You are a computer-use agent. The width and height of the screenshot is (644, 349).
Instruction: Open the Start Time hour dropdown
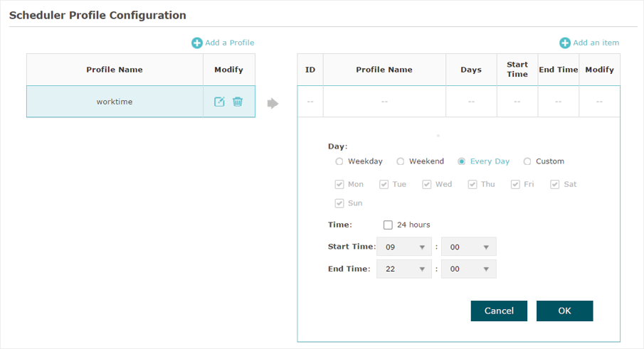pyautogui.click(x=404, y=247)
